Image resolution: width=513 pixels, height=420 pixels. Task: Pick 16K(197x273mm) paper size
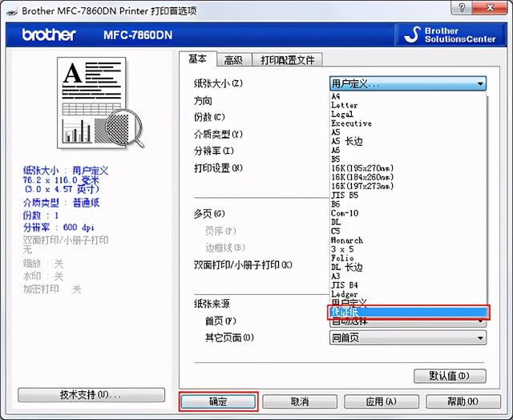click(x=362, y=186)
